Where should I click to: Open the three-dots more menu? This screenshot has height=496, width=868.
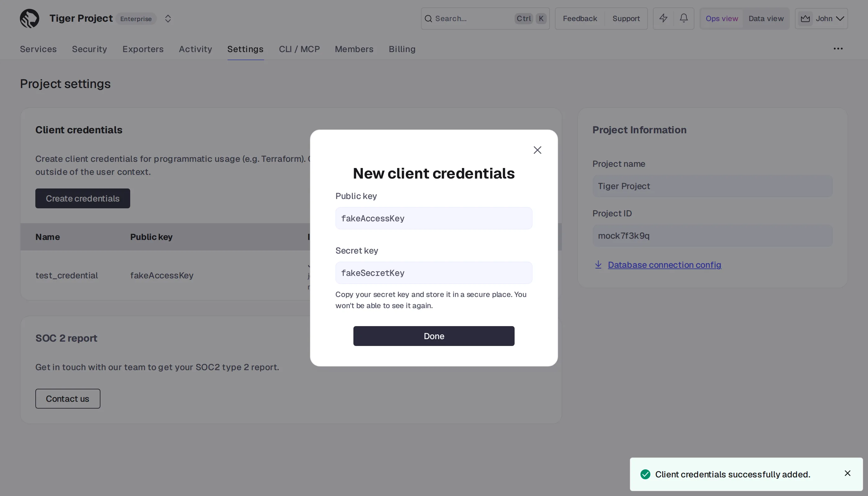point(838,49)
